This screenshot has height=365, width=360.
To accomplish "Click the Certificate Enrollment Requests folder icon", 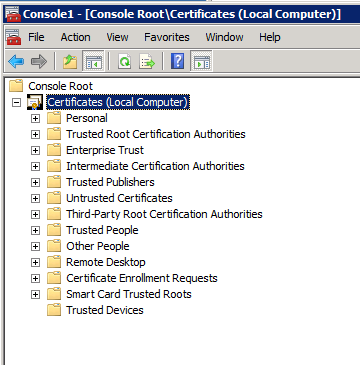I will pos(54,278).
